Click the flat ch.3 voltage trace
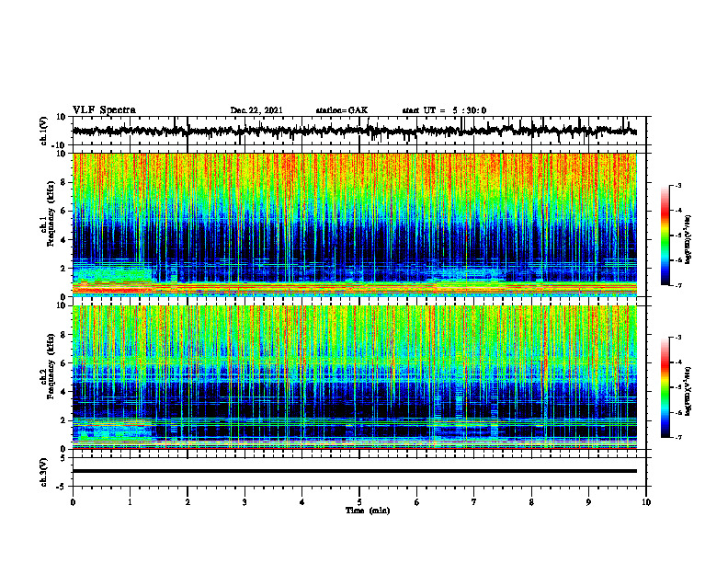Image resolution: width=728 pixels, height=563 pixels. click(x=355, y=471)
